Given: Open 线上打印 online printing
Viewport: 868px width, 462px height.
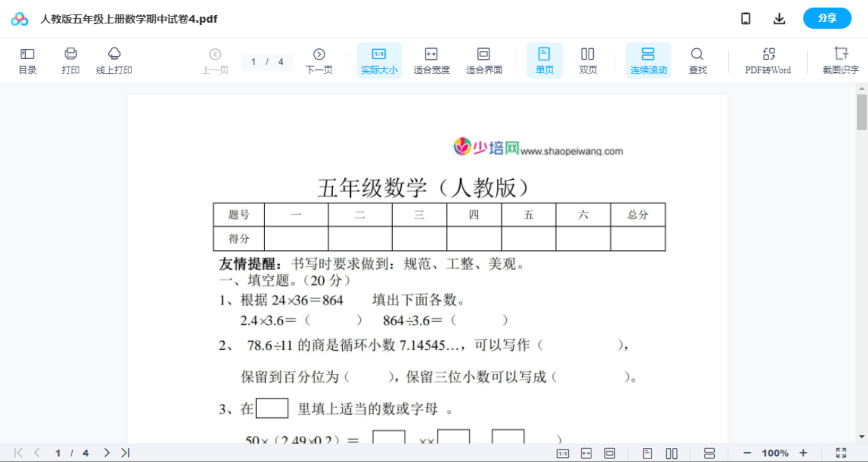Looking at the screenshot, I should click(x=114, y=61).
